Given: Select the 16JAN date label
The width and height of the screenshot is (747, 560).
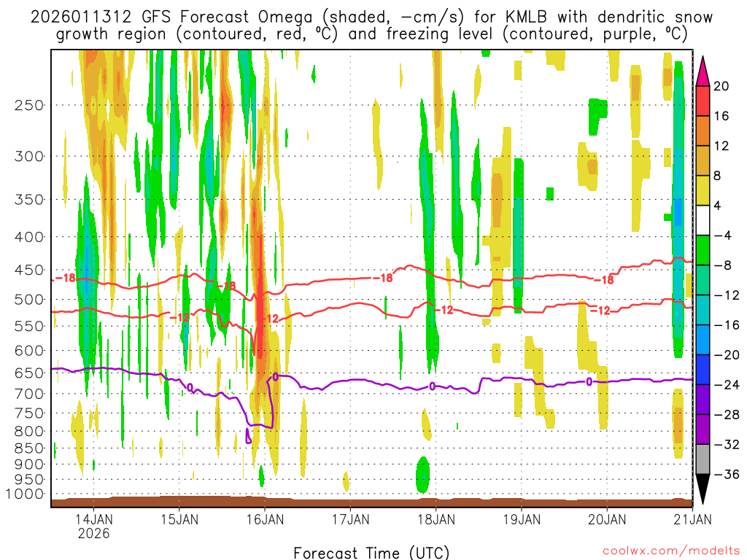Looking at the screenshot, I should pos(265,518).
